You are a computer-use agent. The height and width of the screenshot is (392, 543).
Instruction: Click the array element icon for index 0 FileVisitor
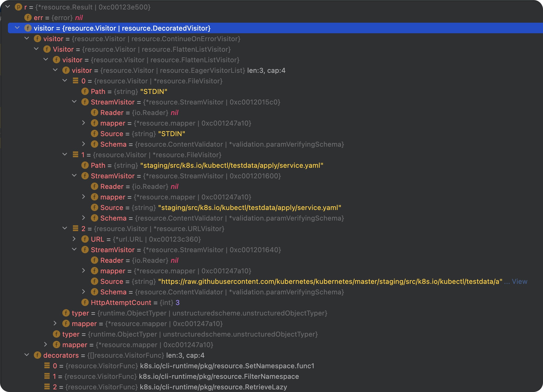click(75, 81)
